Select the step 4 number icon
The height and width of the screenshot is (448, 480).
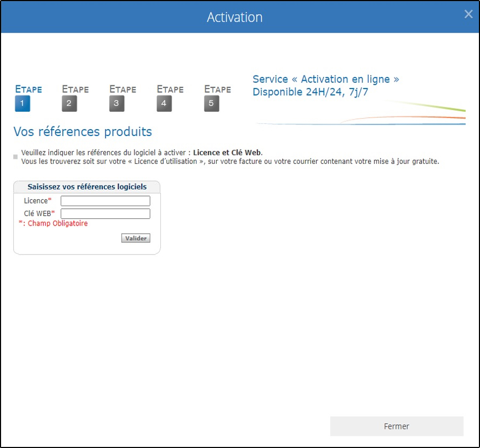164,104
